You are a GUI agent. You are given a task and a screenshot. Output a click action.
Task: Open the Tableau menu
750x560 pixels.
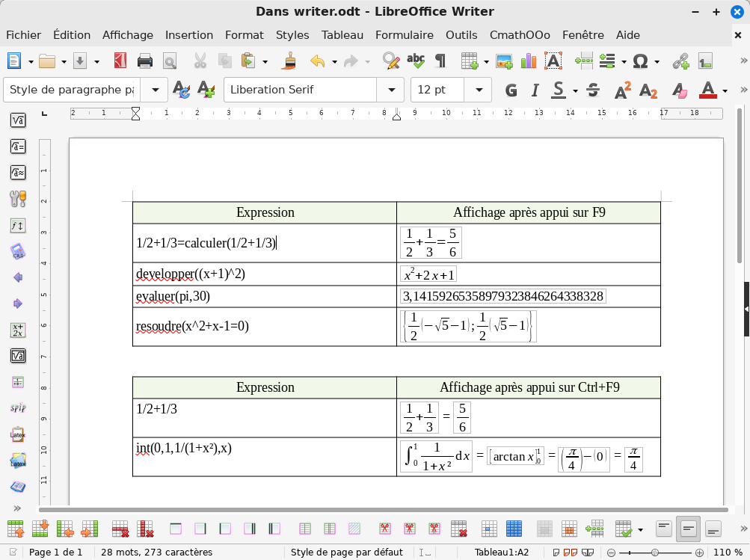tap(342, 35)
